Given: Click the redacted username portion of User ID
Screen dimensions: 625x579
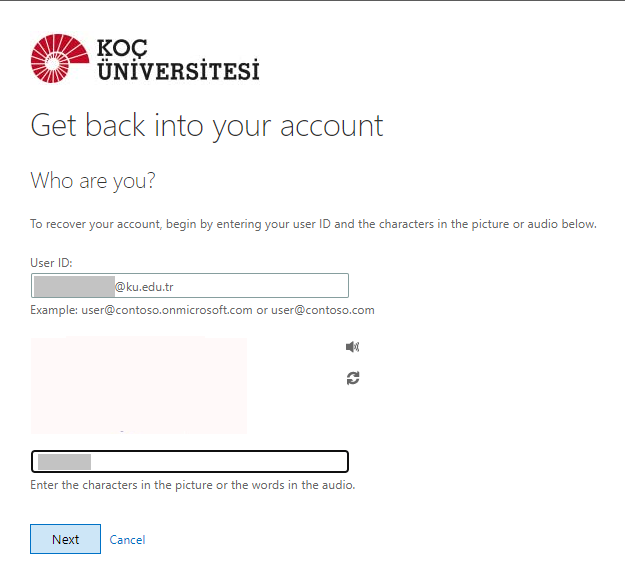Looking at the screenshot, I should click(x=74, y=287).
